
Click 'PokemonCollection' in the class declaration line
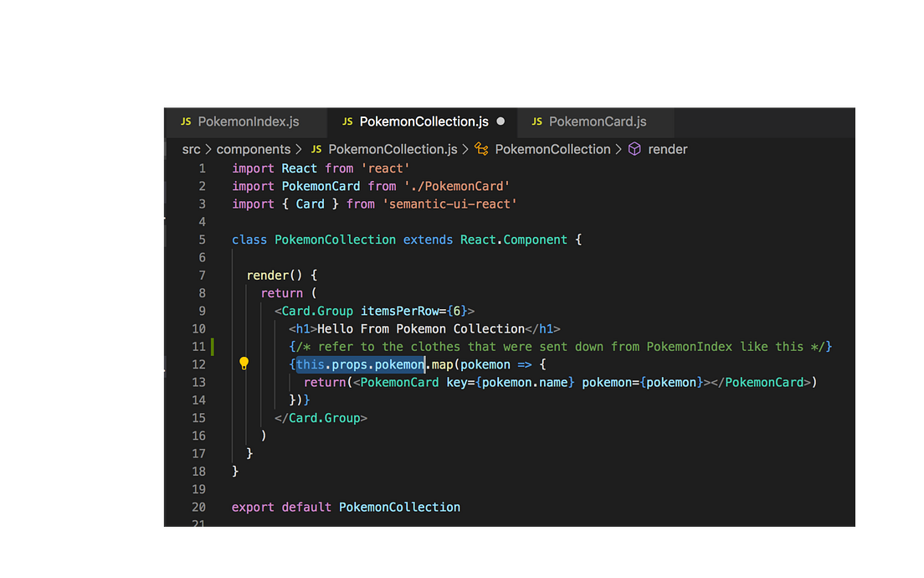tap(336, 240)
